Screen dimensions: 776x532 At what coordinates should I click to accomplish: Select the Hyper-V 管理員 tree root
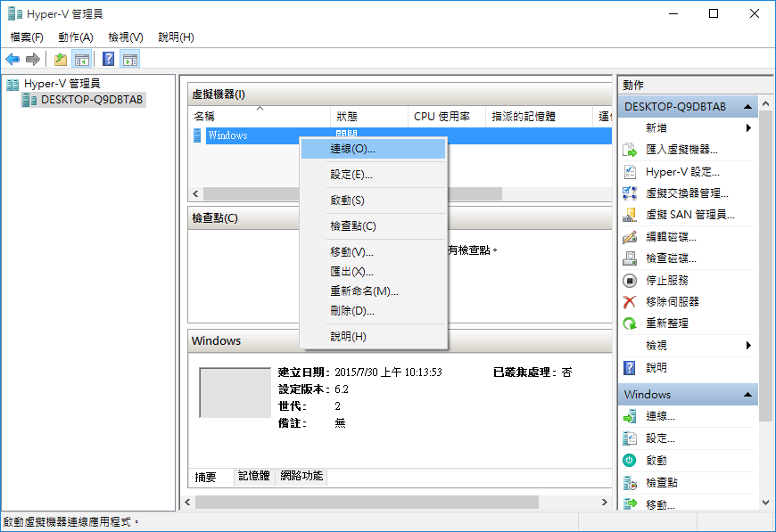[x=62, y=84]
